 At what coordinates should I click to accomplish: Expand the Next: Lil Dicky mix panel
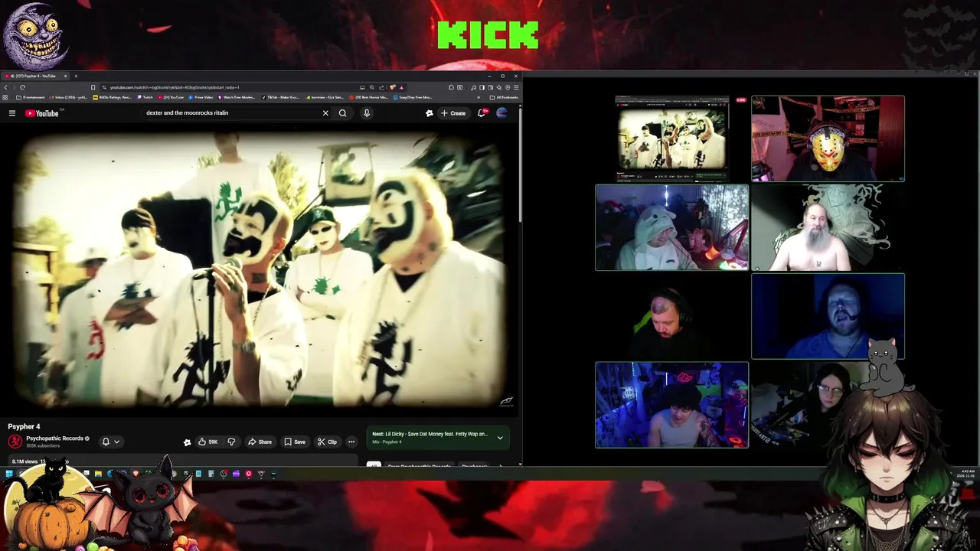(500, 438)
